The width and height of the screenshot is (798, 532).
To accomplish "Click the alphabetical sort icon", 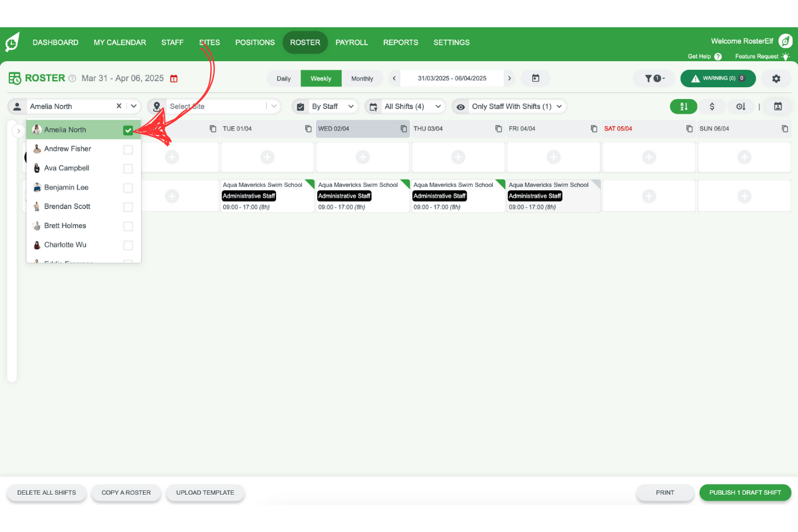I will [684, 106].
